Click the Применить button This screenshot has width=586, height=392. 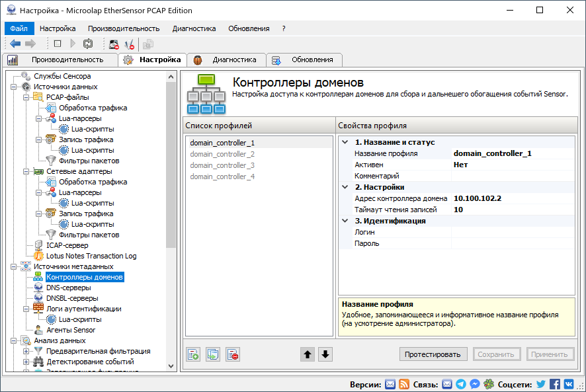[550, 354]
